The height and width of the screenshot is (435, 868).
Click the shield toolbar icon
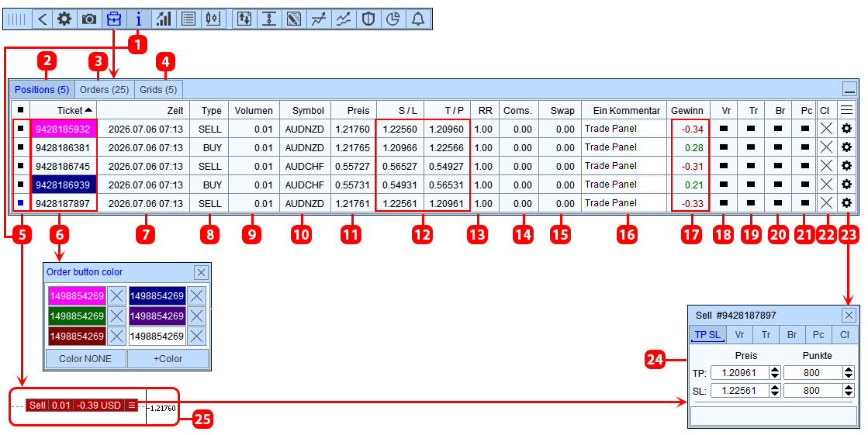pyautogui.click(x=368, y=19)
